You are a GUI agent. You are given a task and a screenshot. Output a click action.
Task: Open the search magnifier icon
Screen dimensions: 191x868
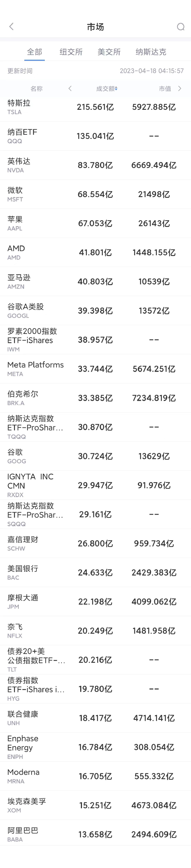point(181,27)
